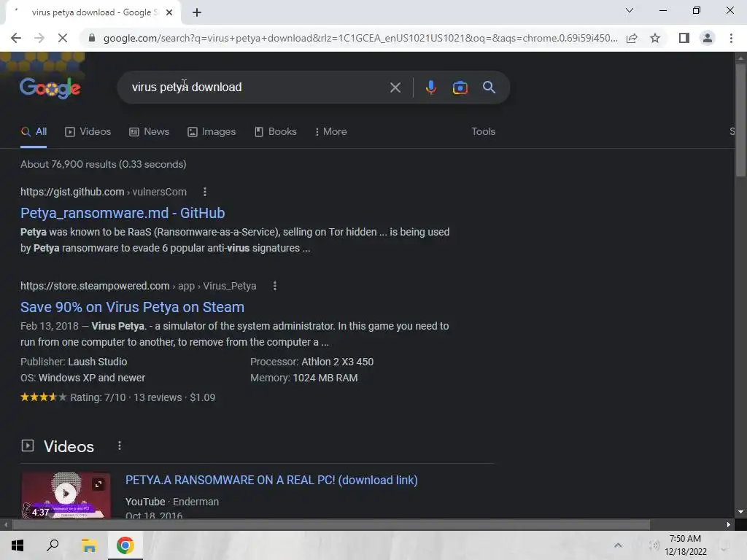The width and height of the screenshot is (747, 560).
Task: Click 'Athlon 2 X3 450' processor text
Action: tap(337, 362)
